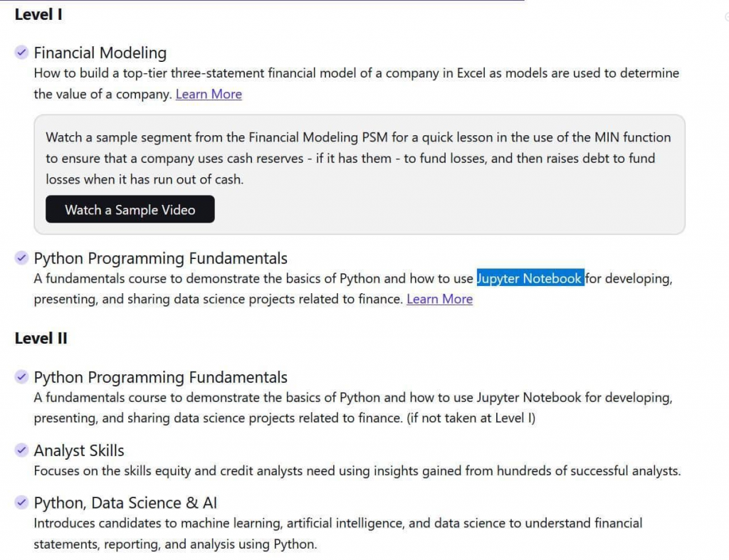Click the Level I heading

[x=38, y=14]
